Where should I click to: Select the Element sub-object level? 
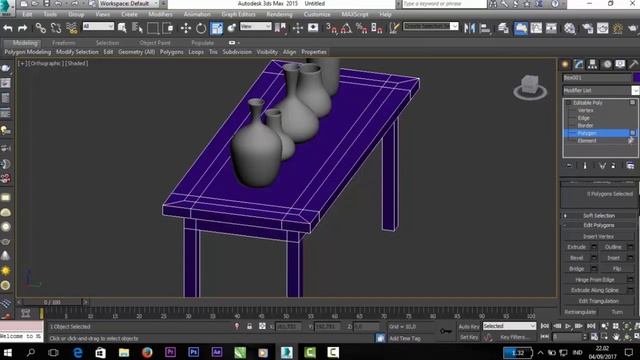pyautogui.click(x=587, y=141)
